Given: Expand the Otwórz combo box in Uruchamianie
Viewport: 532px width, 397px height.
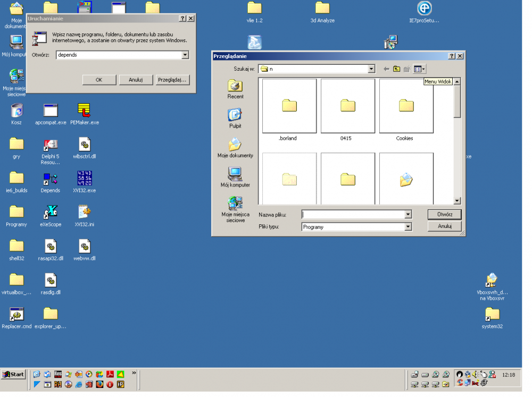Looking at the screenshot, I should (184, 55).
